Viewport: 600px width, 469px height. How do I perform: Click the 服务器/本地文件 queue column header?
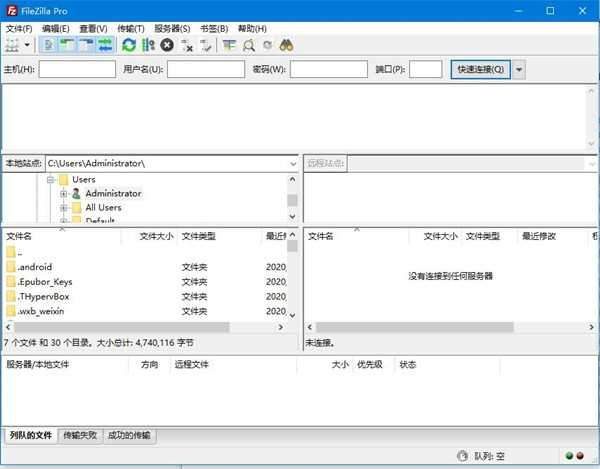pyautogui.click(x=38, y=365)
